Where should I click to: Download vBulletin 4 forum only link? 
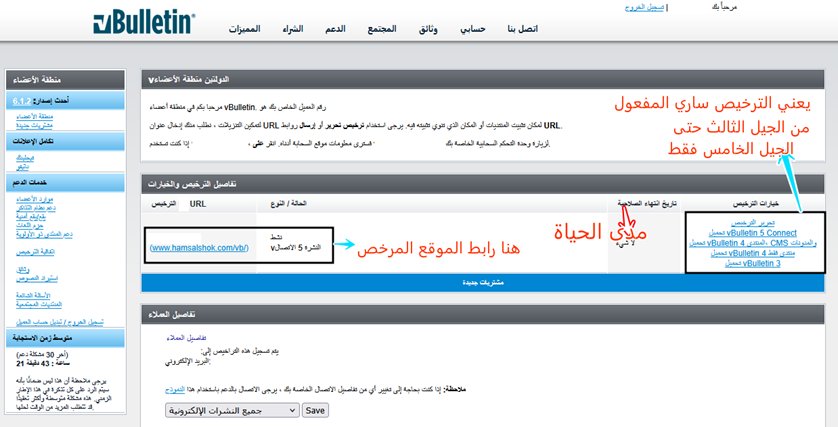click(752, 253)
